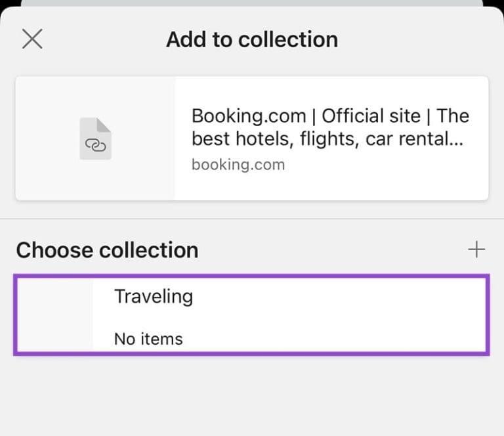Image resolution: width=504 pixels, height=436 pixels.
Task: Tap white space right of Traveling label
Action: [x=337, y=296]
